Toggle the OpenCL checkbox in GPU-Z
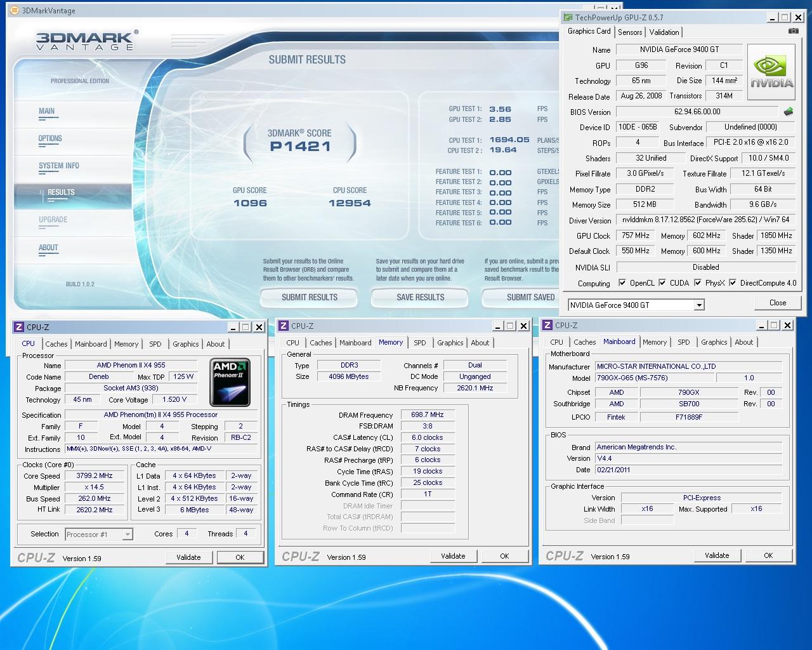Screen dimensions: 812x650 pyautogui.click(x=622, y=283)
